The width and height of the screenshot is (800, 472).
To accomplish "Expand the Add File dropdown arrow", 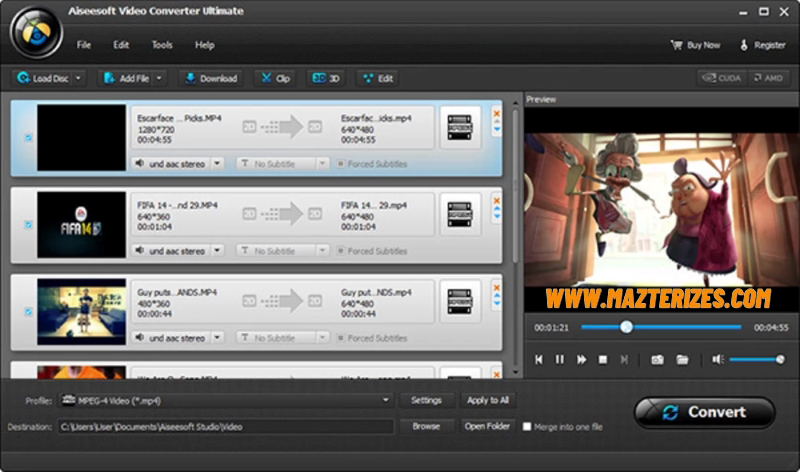I will point(159,78).
